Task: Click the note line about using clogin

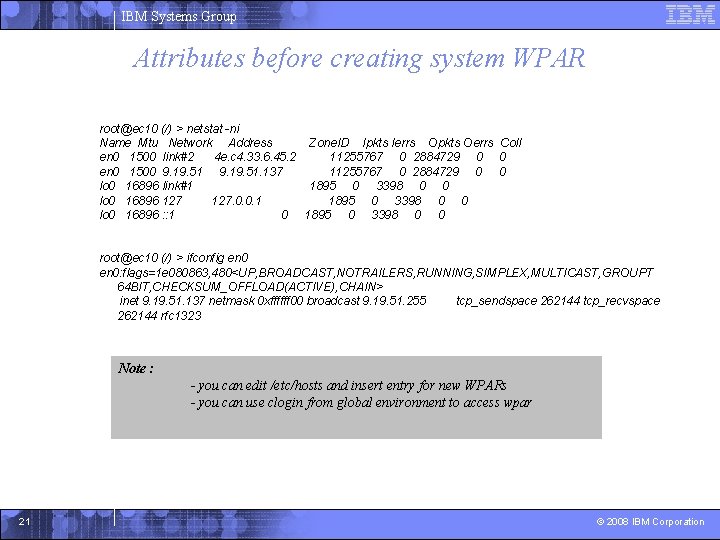Action: [x=361, y=403]
